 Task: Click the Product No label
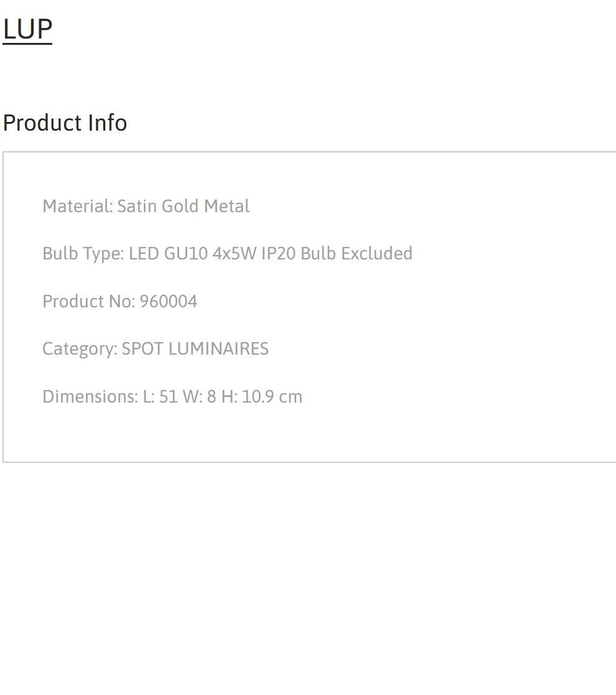(88, 301)
